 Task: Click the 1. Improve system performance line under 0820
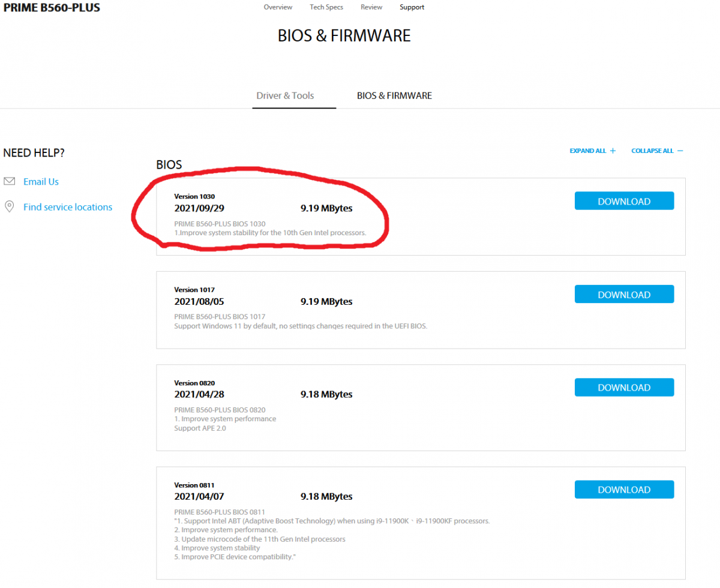click(225, 419)
